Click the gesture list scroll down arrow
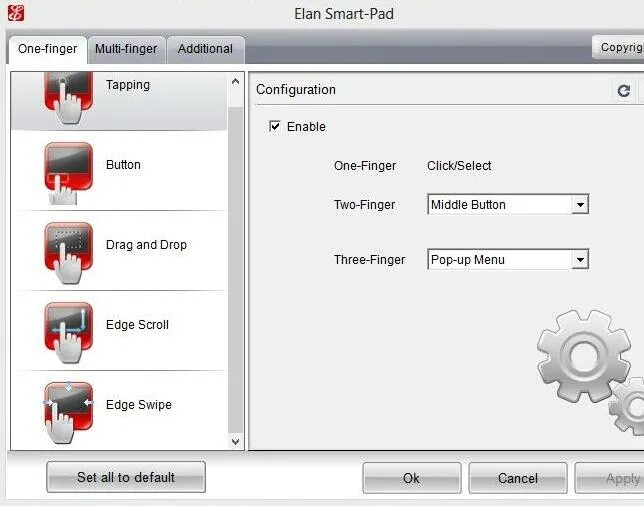This screenshot has width=644, height=506. pyautogui.click(x=235, y=442)
